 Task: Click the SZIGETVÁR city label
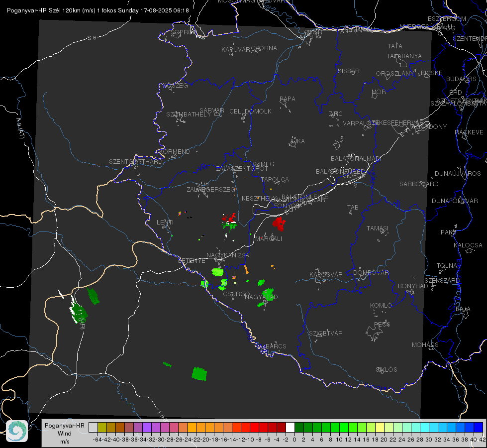pyautogui.click(x=326, y=334)
